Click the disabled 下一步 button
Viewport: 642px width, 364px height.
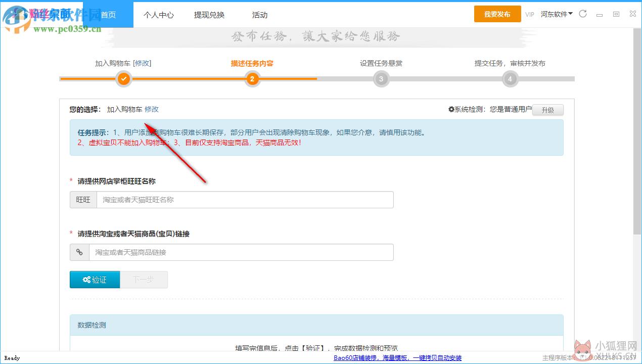(x=144, y=280)
